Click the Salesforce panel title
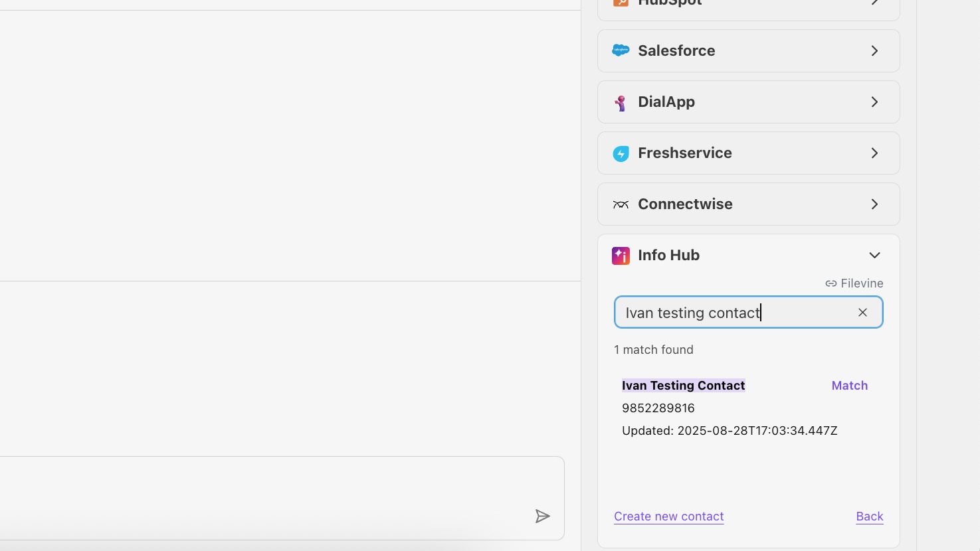The image size is (980, 551). [676, 51]
